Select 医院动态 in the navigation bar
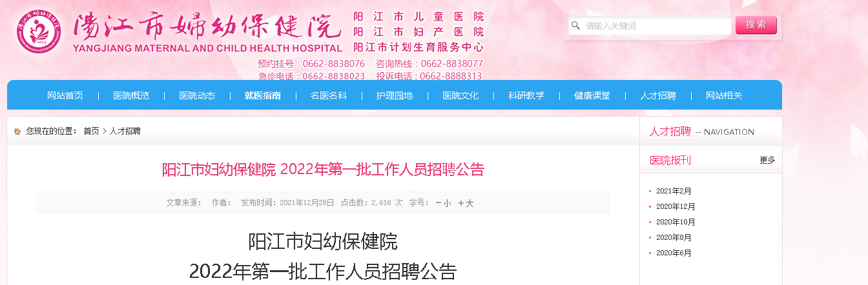Viewport: 868px width, 285px height. 197,95
